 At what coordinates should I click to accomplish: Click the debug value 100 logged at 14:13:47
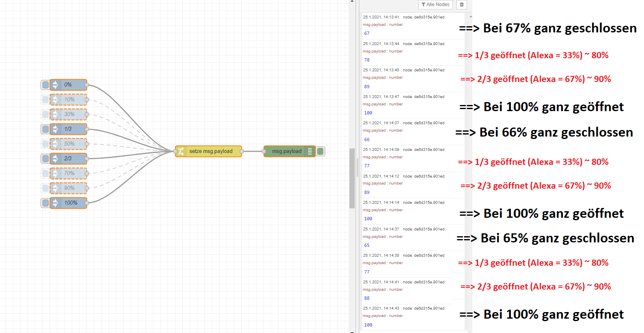pyautogui.click(x=368, y=113)
